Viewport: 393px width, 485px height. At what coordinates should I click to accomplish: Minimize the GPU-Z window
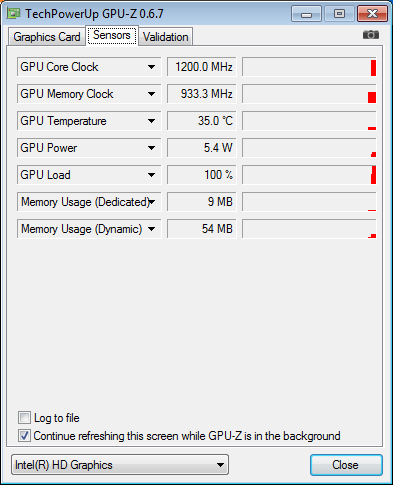click(x=306, y=14)
